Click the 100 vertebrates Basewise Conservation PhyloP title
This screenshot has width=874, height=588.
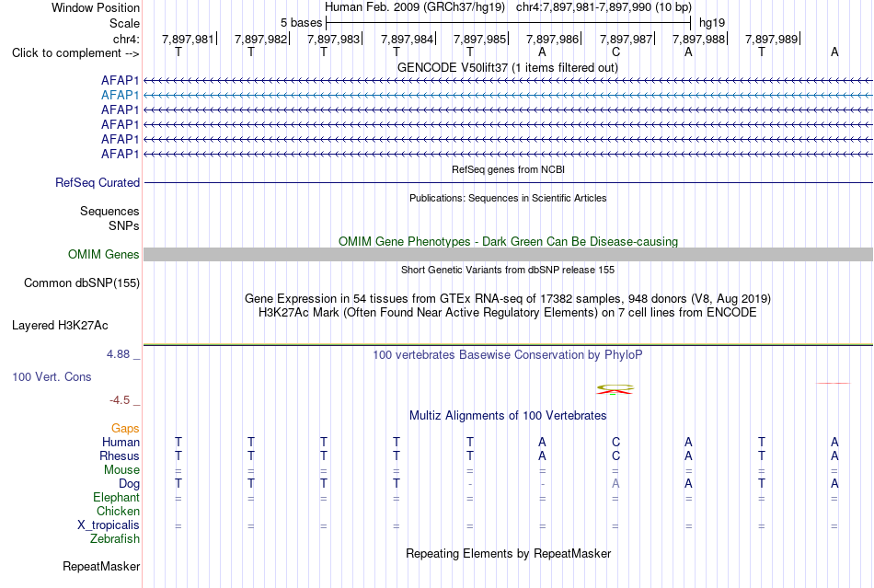[x=507, y=354]
